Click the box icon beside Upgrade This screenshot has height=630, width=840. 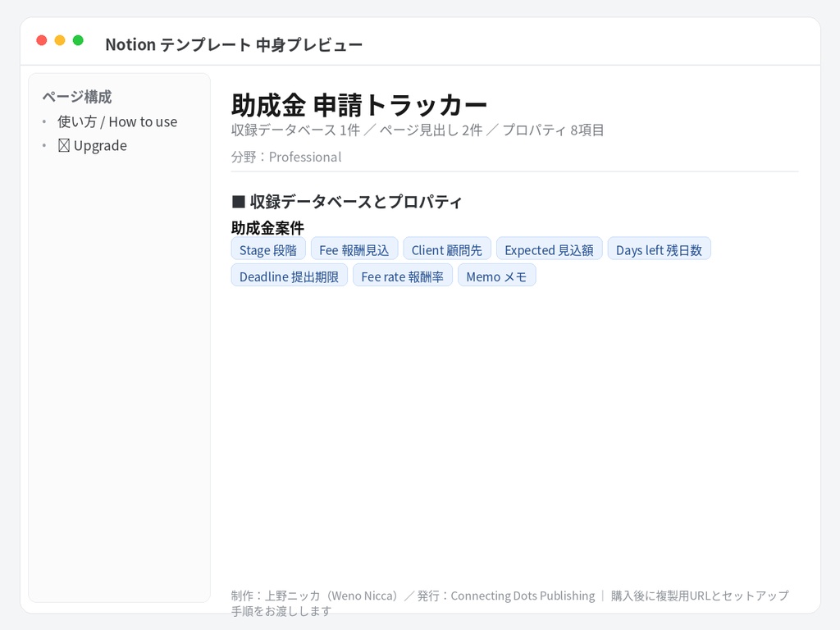64,146
